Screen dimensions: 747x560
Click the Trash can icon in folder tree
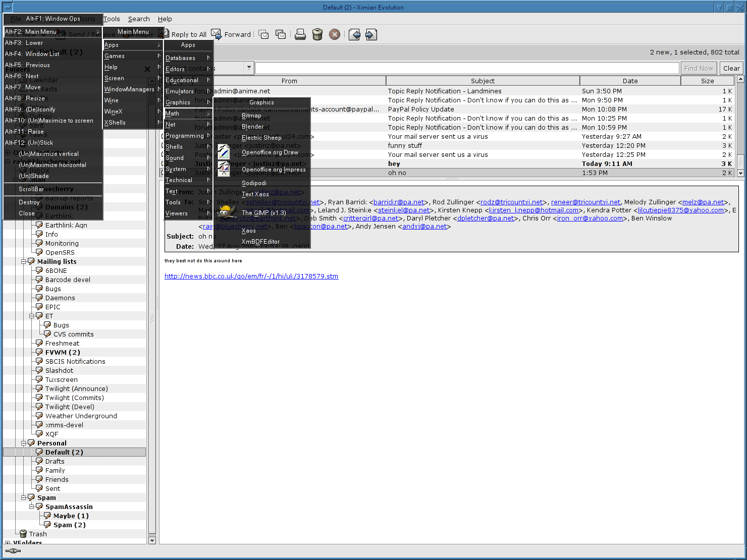click(23, 534)
